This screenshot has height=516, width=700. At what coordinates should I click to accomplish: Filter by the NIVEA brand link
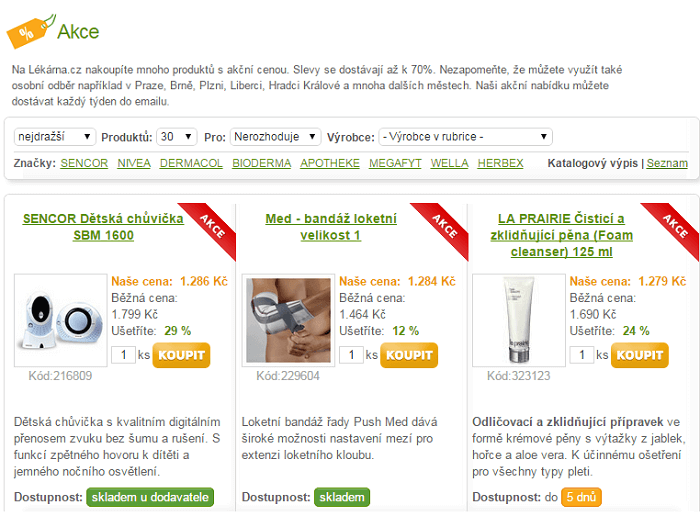[x=134, y=163]
